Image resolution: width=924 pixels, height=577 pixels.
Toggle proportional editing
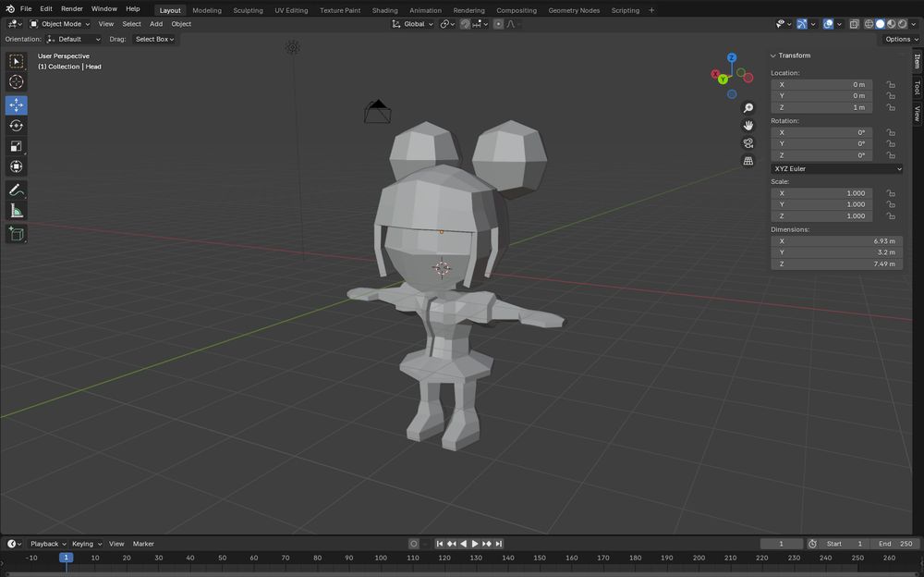499,24
